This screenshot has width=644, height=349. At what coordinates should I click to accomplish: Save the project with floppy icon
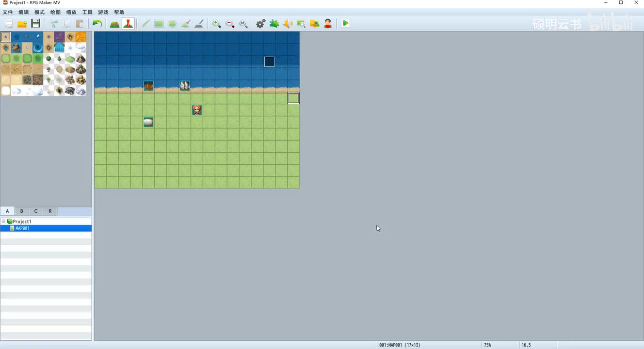coord(35,23)
